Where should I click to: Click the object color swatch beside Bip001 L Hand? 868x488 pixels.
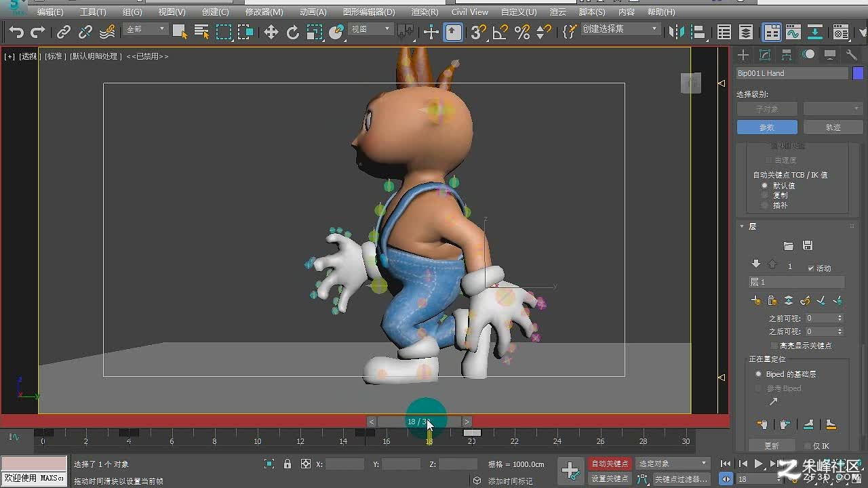pos(858,73)
